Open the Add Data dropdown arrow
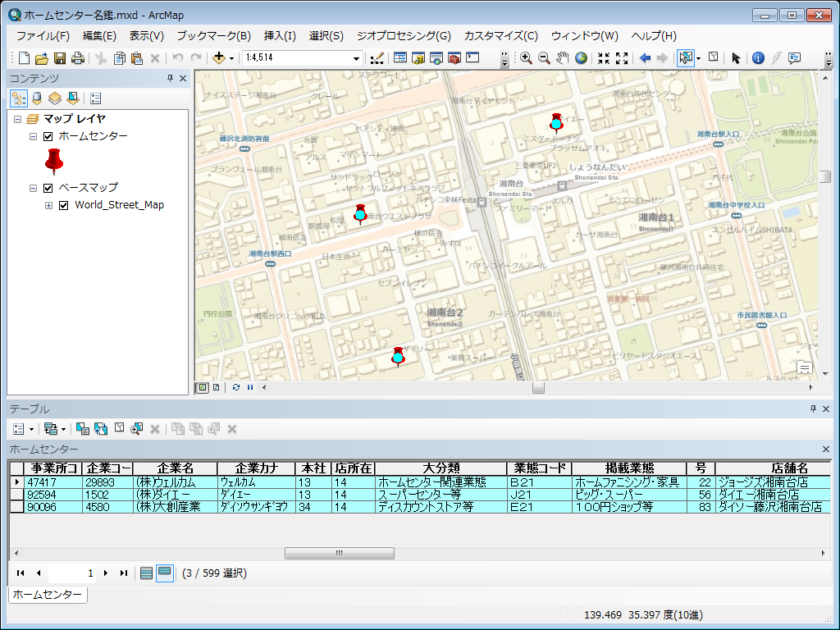840x630 pixels. 231,58
